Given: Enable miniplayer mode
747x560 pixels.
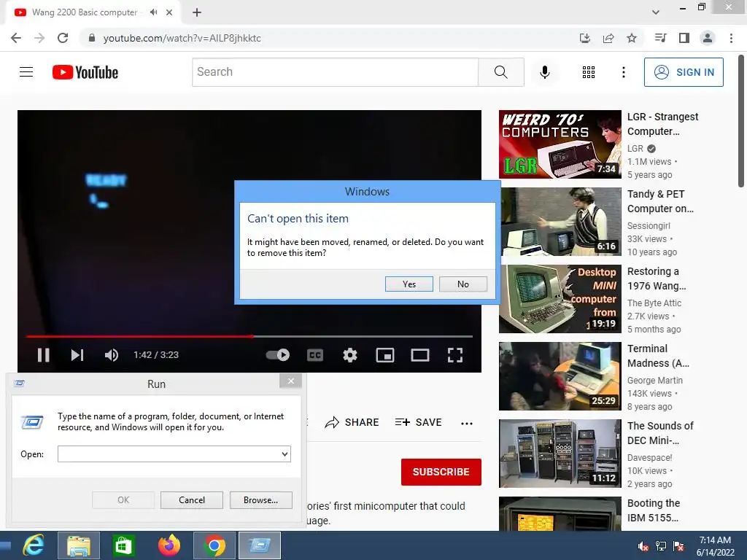Looking at the screenshot, I should pyautogui.click(x=385, y=355).
